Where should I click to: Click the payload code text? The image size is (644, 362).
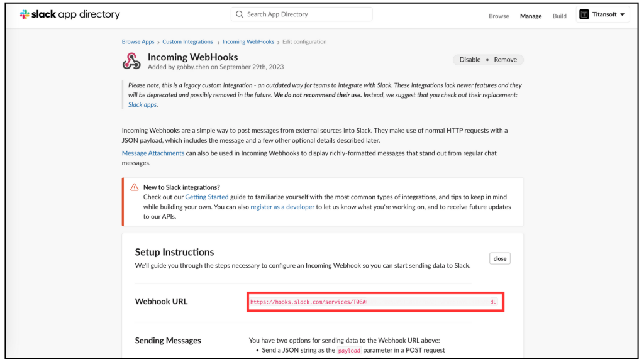[348, 351]
